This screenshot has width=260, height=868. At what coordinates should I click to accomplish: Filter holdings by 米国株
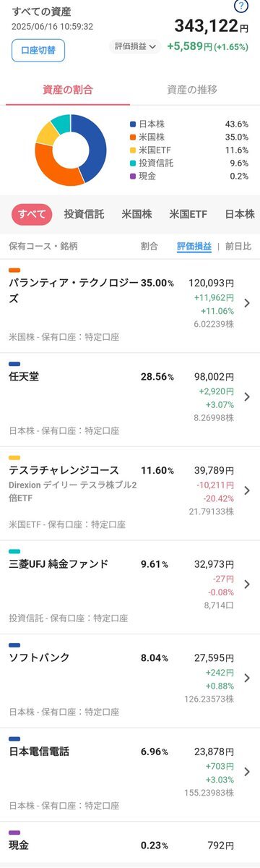click(136, 214)
